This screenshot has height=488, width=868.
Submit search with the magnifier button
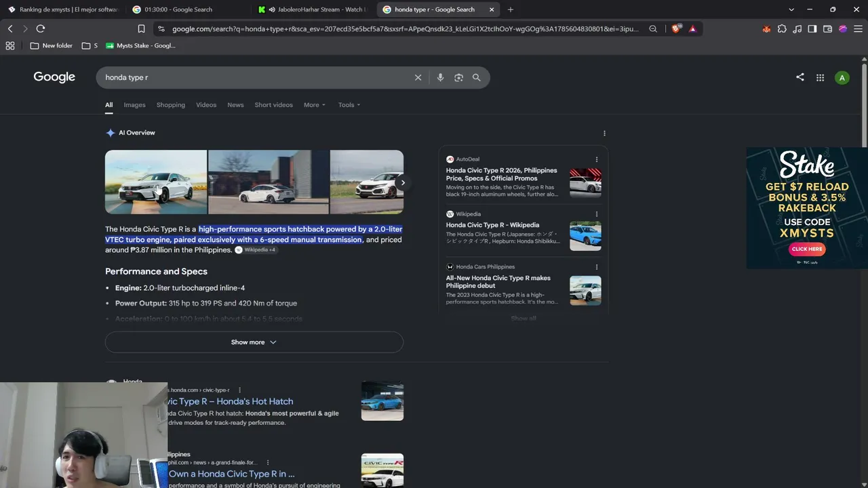point(477,77)
